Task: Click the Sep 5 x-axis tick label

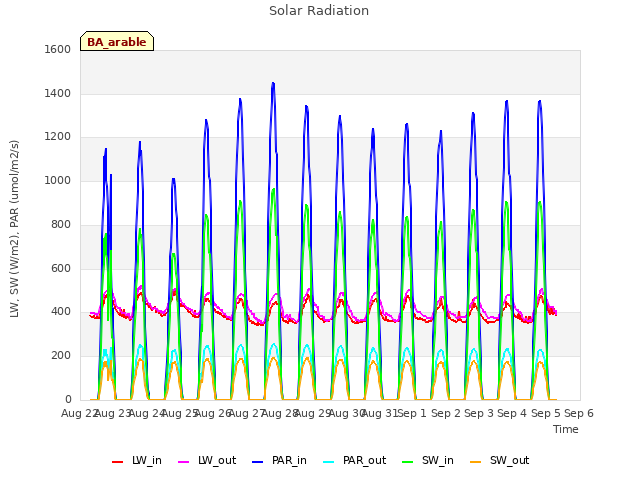Action: [546, 413]
